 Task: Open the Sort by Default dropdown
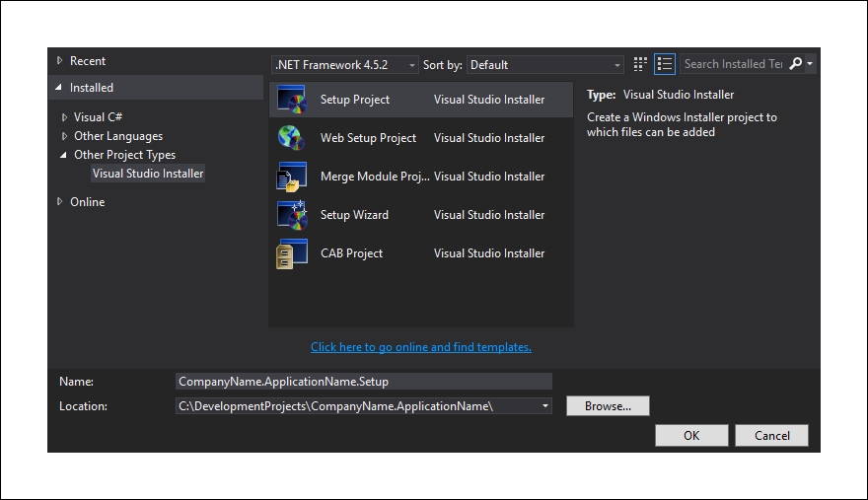click(544, 65)
